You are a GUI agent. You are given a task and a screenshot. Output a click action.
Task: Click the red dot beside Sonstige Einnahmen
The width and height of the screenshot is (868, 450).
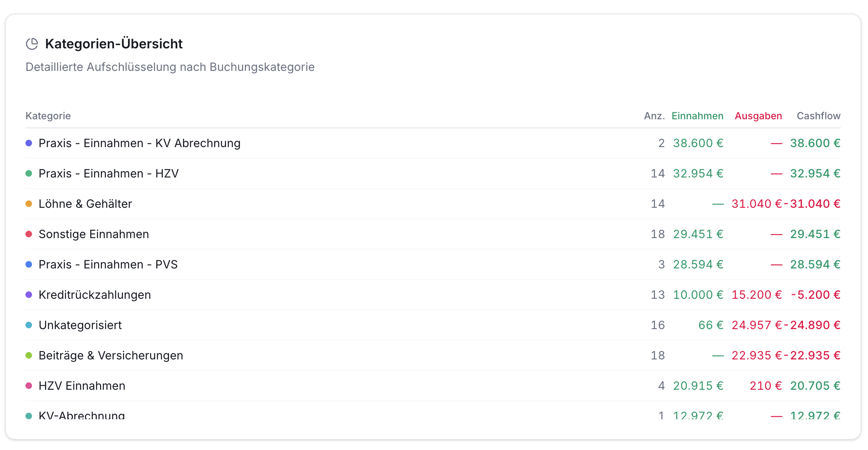coord(29,234)
